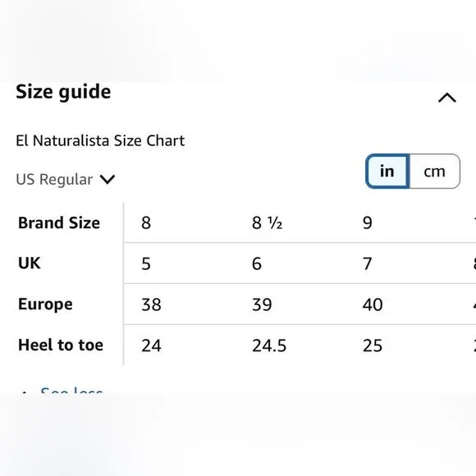The image size is (476, 476).
Task: Select brand size 8 cell
Action: pyautogui.click(x=146, y=223)
